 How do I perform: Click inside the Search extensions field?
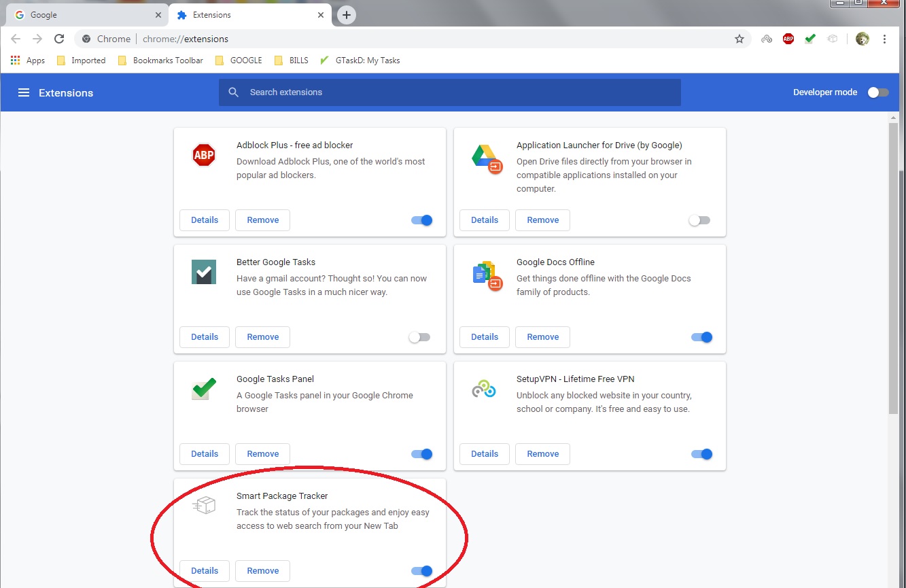click(x=449, y=92)
